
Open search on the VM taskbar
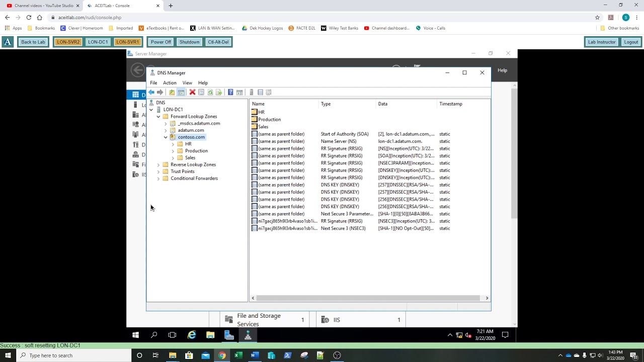[154, 335]
